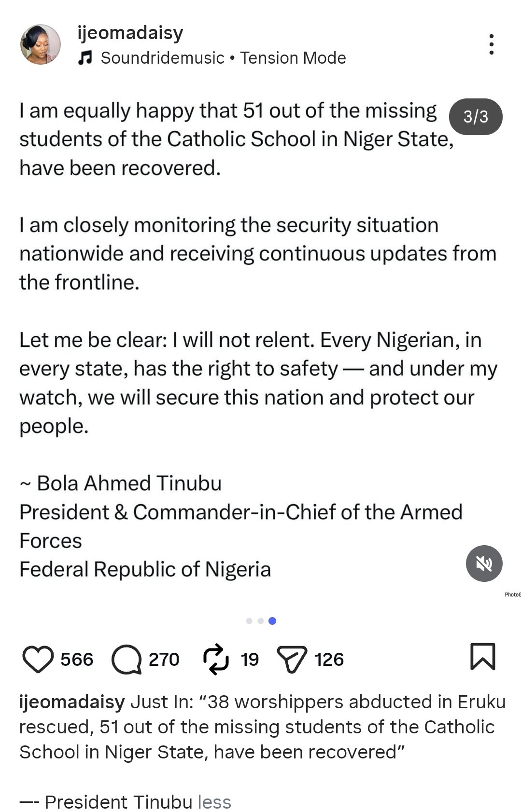Jump to the second carousel dot

[261, 621]
